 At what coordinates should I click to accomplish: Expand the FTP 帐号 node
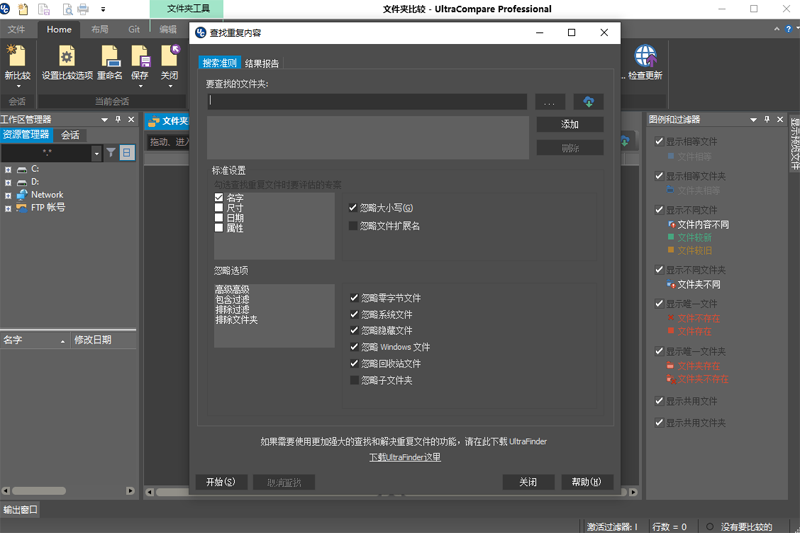[8, 208]
